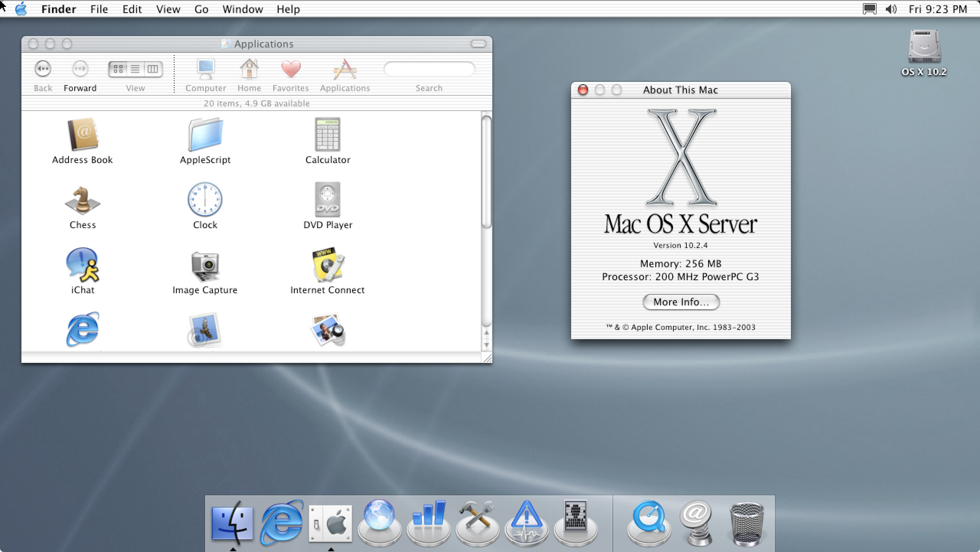Screen dimensions: 980x552
Task: Click Finder icon in the Dock
Action: coord(232,523)
